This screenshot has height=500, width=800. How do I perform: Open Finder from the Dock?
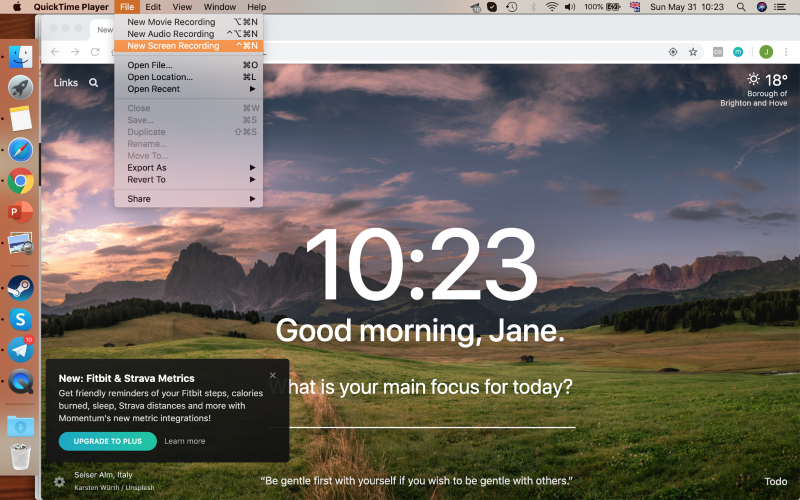tap(20, 57)
